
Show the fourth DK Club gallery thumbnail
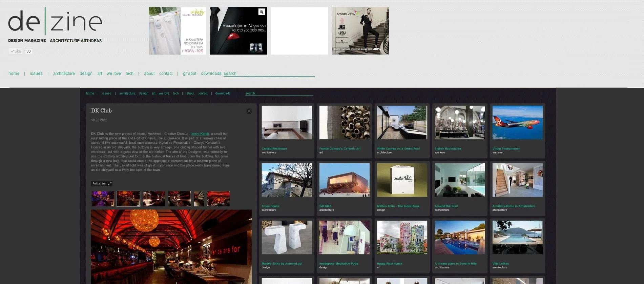pyautogui.click(x=180, y=199)
